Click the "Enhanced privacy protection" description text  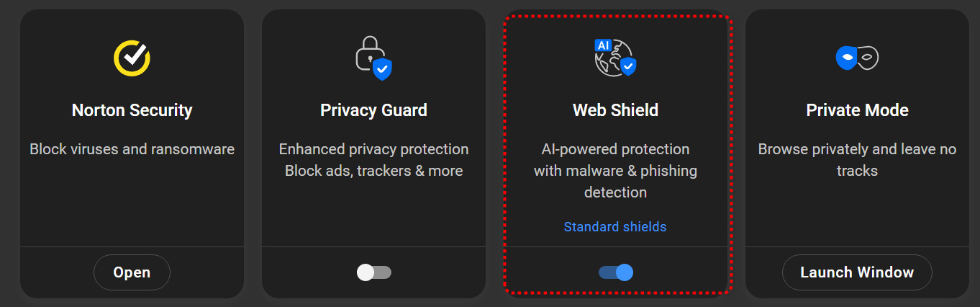click(373, 149)
